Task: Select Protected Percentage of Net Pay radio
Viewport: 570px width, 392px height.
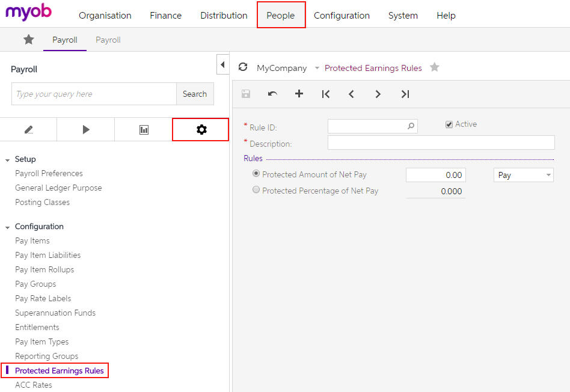Action: coord(256,189)
